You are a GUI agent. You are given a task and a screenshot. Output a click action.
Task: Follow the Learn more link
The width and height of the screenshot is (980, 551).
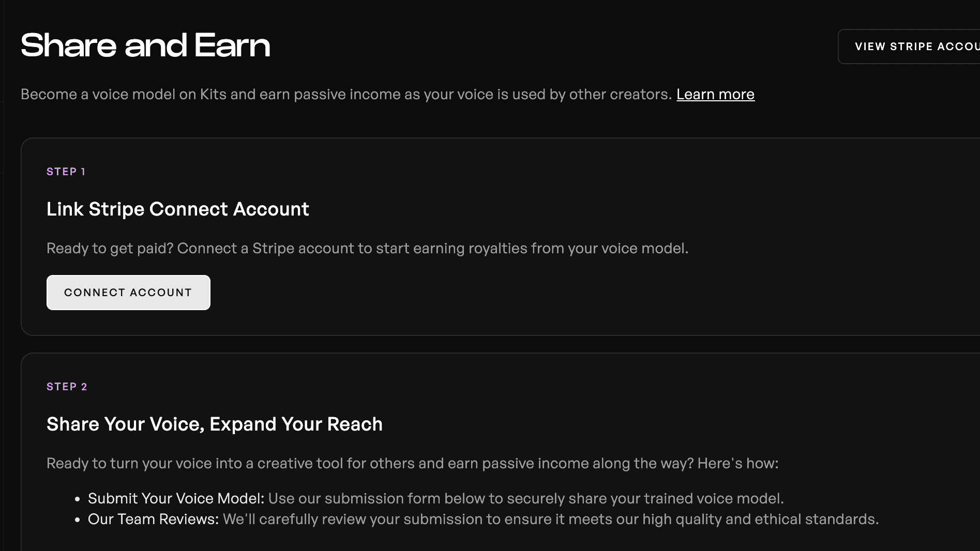pyautogui.click(x=715, y=95)
